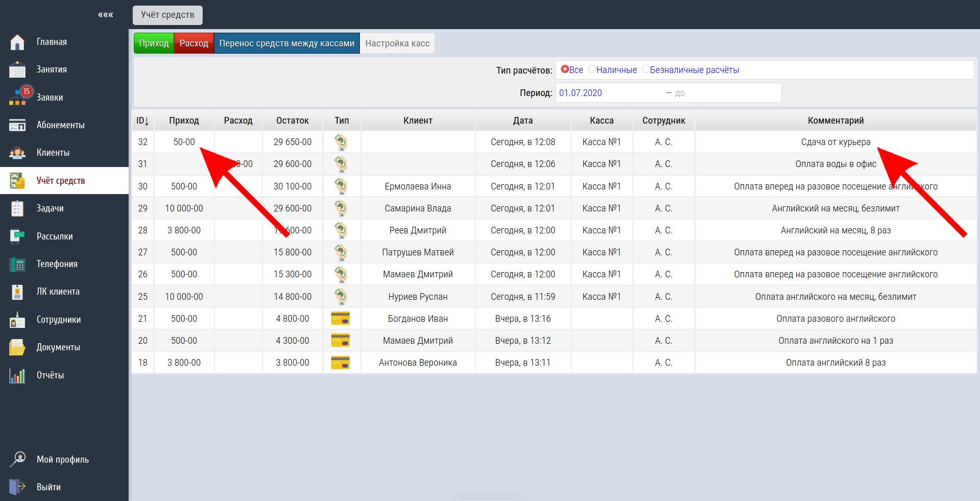Click cash type icon in row 30
The image size is (980, 501).
341,186
